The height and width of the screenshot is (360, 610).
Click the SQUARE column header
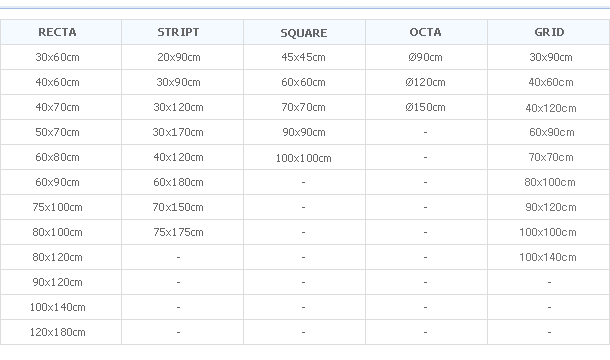(x=304, y=32)
